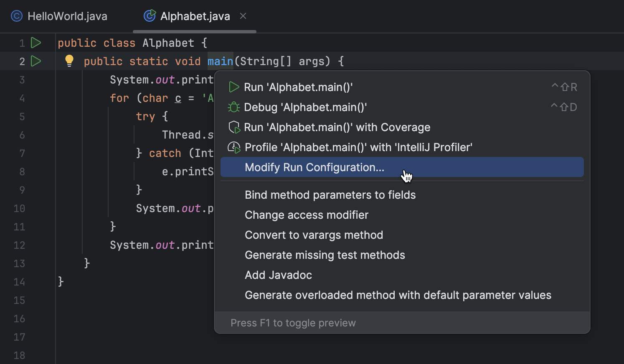Choose Bind method parameters to fields

coord(330,195)
